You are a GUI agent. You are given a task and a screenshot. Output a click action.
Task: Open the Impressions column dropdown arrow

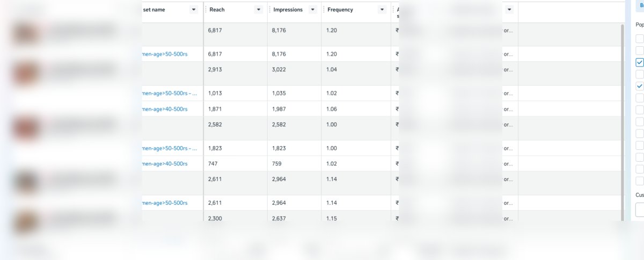(x=312, y=10)
